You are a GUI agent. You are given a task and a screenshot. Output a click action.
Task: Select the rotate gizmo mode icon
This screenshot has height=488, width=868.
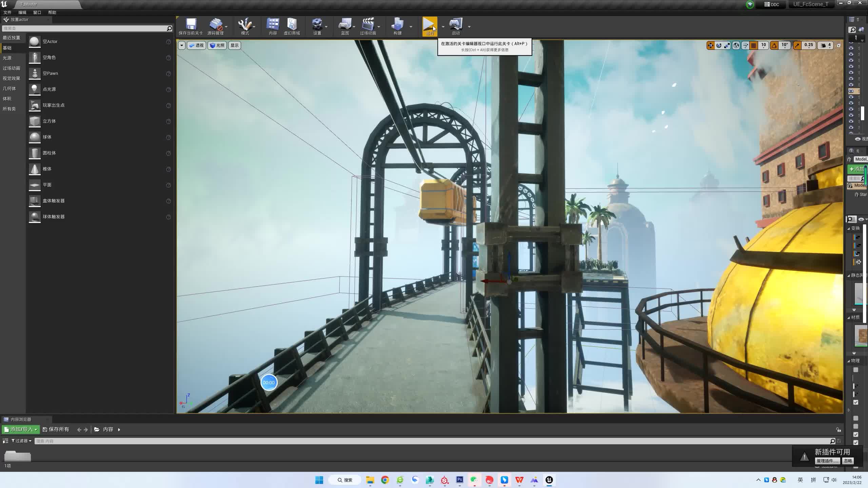[719, 45]
